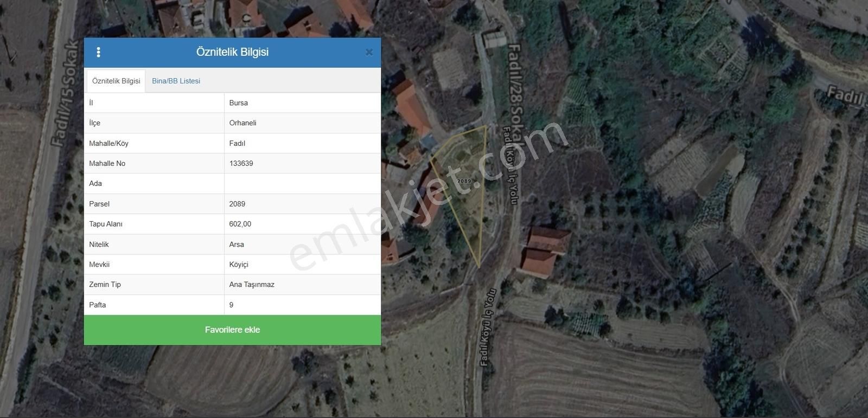Screen dimensions: 868x418
Task: Click the Ada row label
Action: [95, 183]
